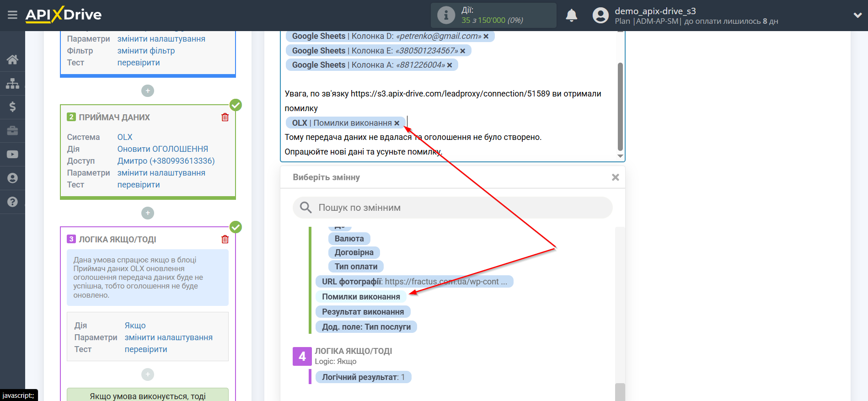
Task: Click the info icon next to Дії
Action: [446, 15]
